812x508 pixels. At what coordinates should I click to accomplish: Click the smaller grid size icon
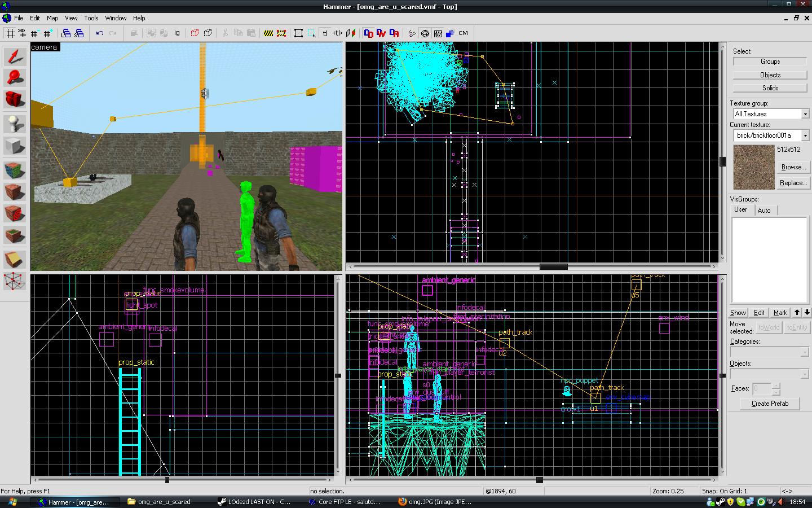point(34,33)
